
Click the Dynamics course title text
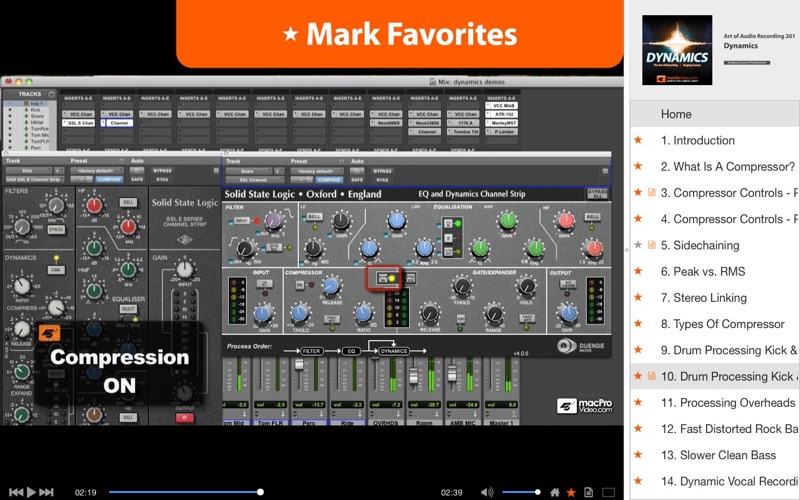(740, 45)
